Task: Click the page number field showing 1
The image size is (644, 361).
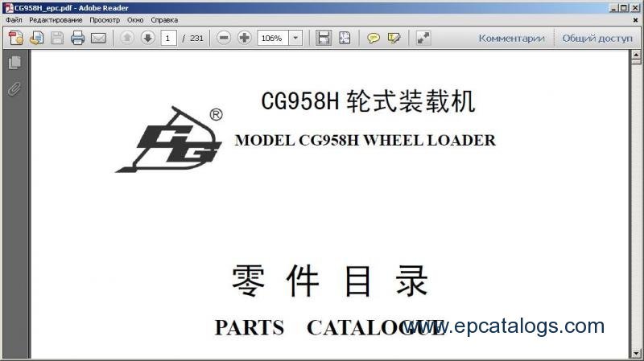Action: coord(168,38)
